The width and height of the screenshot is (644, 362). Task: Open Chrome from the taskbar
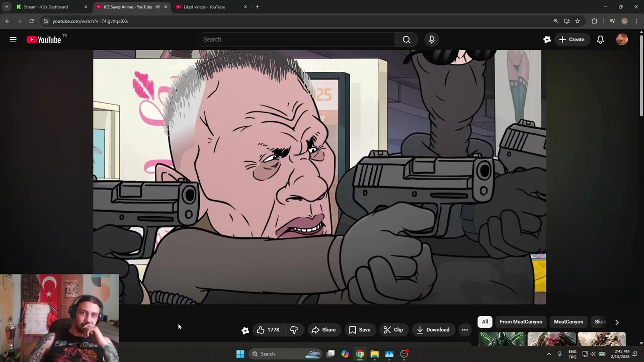[x=360, y=354]
